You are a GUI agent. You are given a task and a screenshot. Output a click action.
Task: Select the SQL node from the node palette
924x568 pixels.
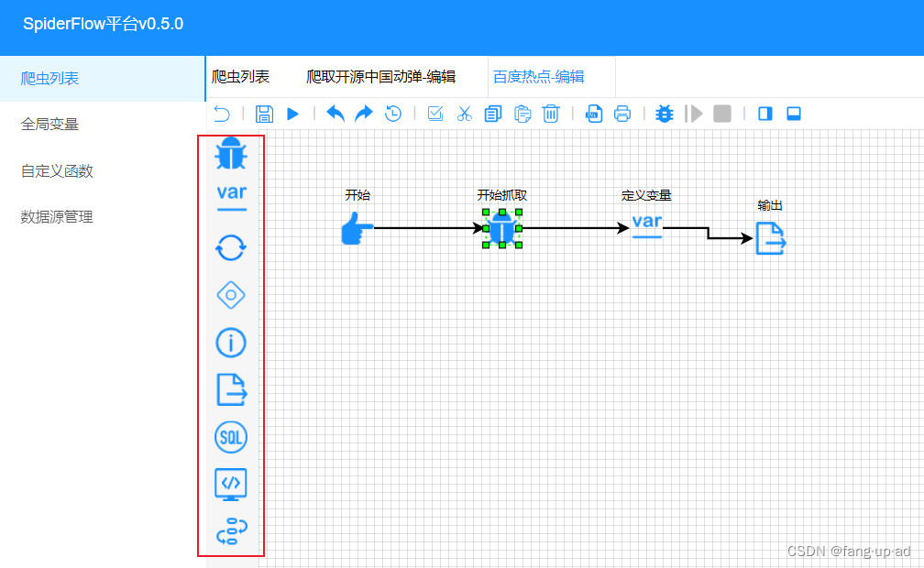pyautogui.click(x=230, y=437)
